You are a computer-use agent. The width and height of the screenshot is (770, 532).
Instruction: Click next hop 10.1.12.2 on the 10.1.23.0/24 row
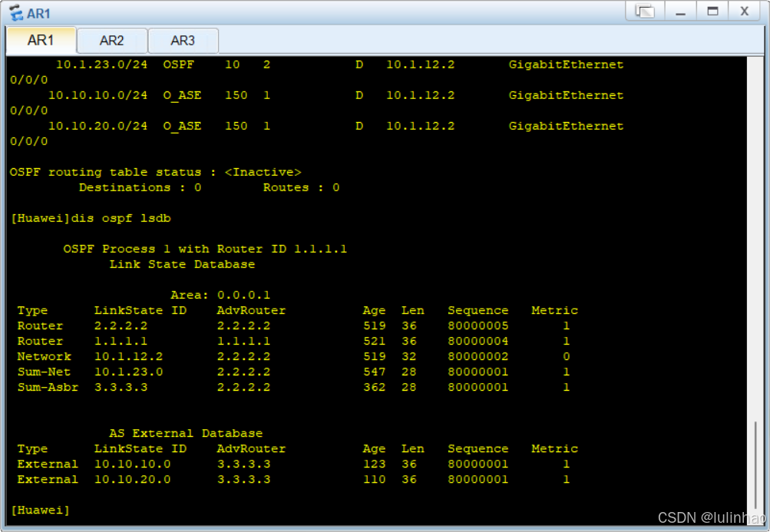pyautogui.click(x=421, y=64)
